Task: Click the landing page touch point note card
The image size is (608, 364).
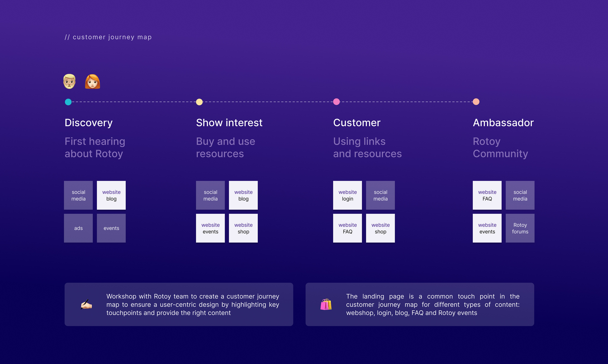Action: 420,304
